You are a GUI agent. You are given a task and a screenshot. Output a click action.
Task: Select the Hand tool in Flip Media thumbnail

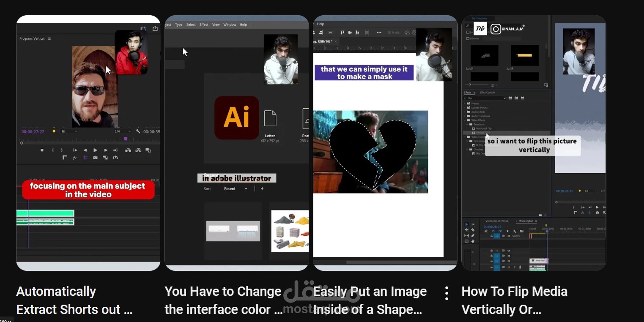click(473, 241)
